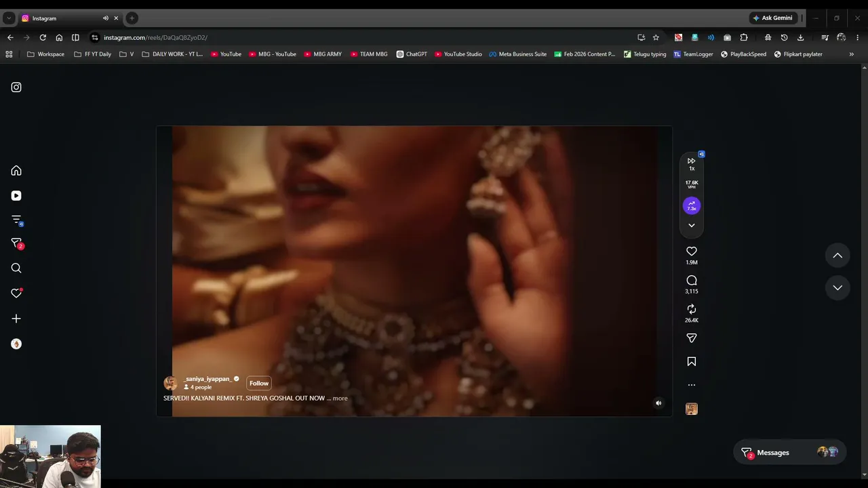Open _saniya_iyappan_ profile picture
Screen dimensions: 868x488
(x=170, y=383)
